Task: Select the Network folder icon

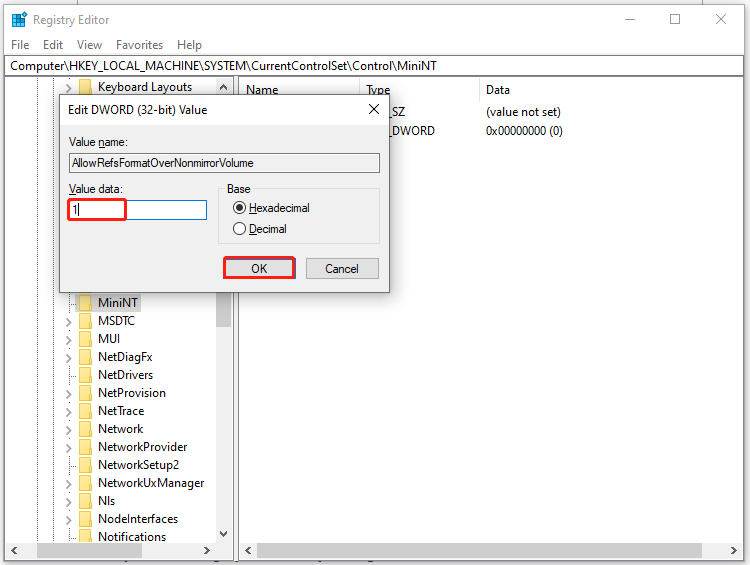Action: coord(86,429)
